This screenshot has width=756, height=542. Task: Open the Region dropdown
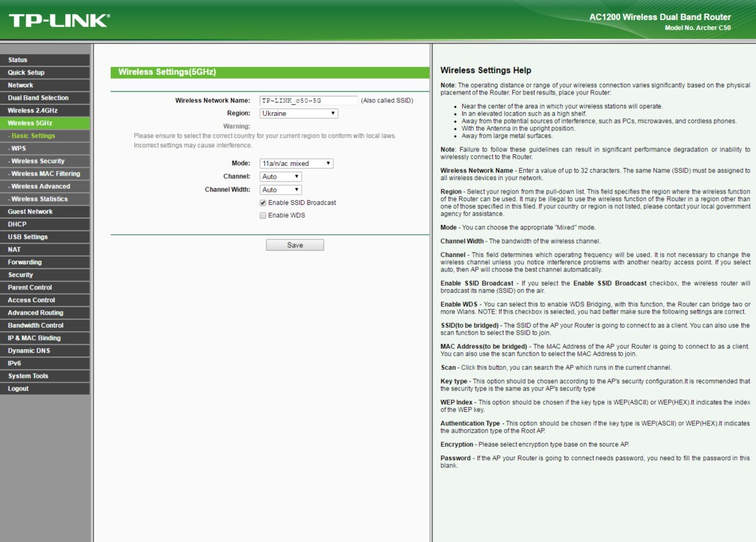(x=299, y=114)
